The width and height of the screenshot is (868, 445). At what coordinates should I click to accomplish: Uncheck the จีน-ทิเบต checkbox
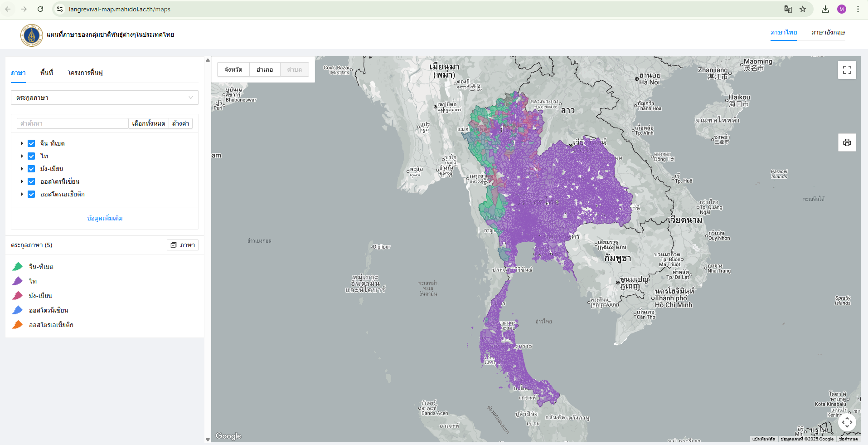31,143
